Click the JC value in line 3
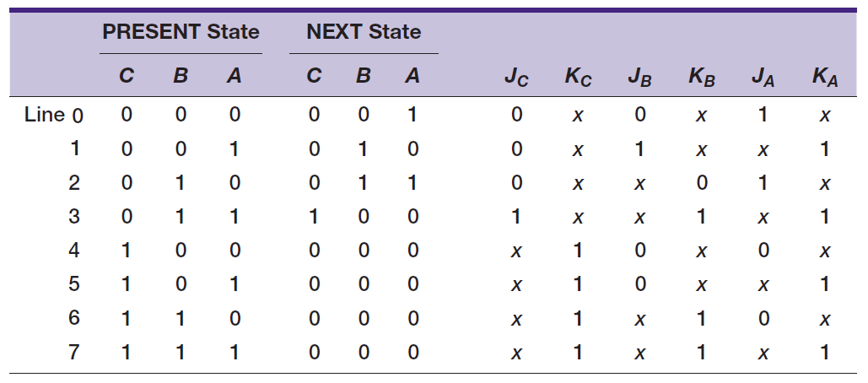The width and height of the screenshot is (868, 383). (x=516, y=217)
